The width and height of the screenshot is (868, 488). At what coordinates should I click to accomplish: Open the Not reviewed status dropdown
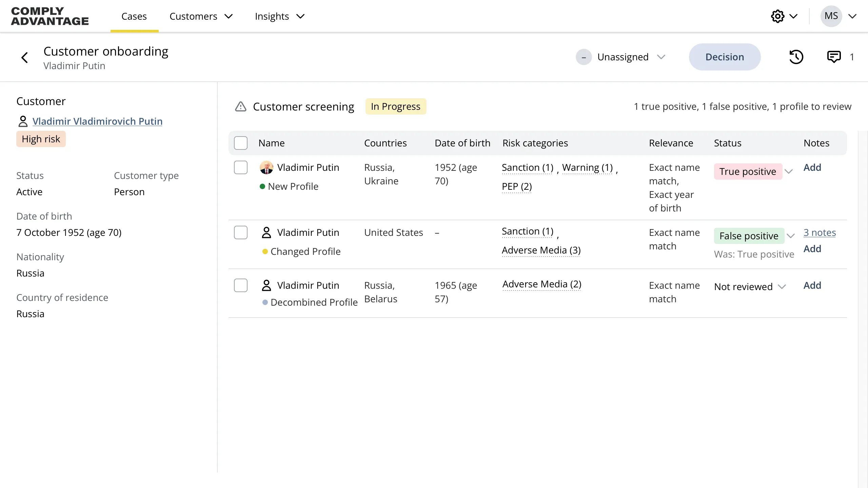click(x=782, y=286)
